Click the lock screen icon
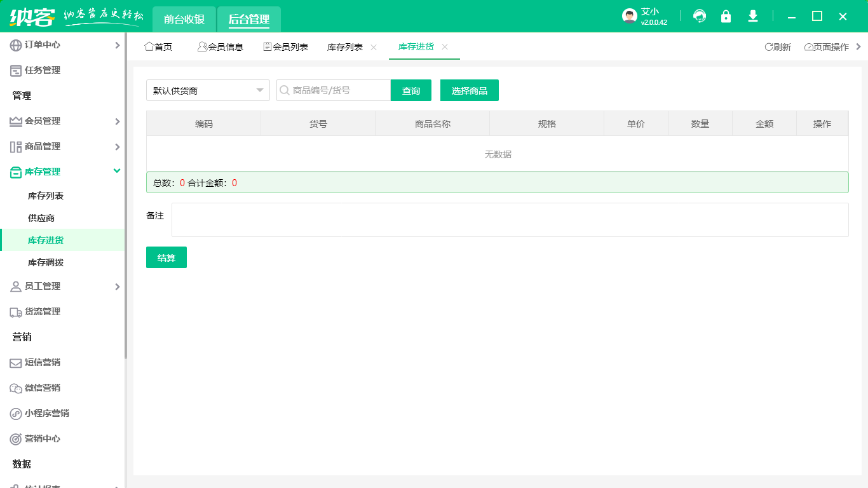Image resolution: width=868 pixels, height=488 pixels. pos(726,17)
